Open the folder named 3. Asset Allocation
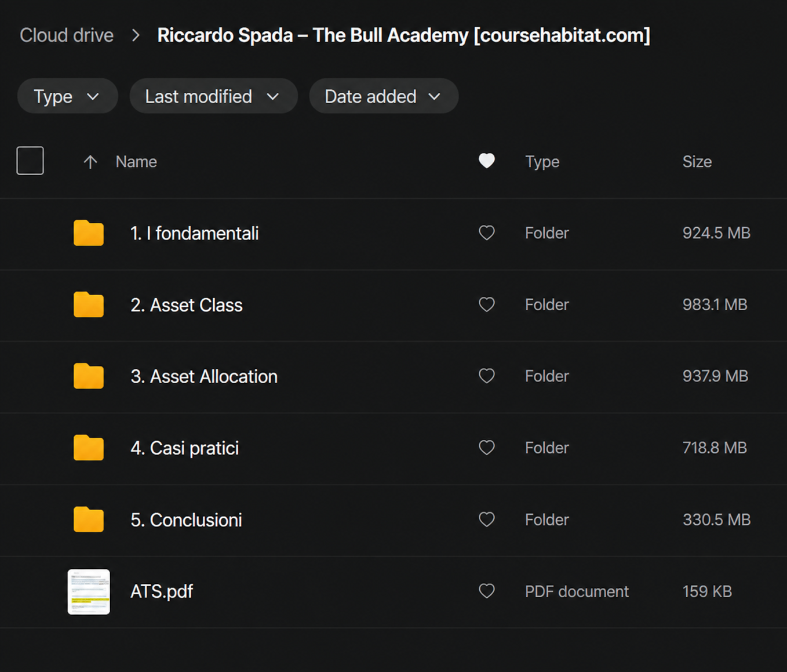 click(204, 377)
